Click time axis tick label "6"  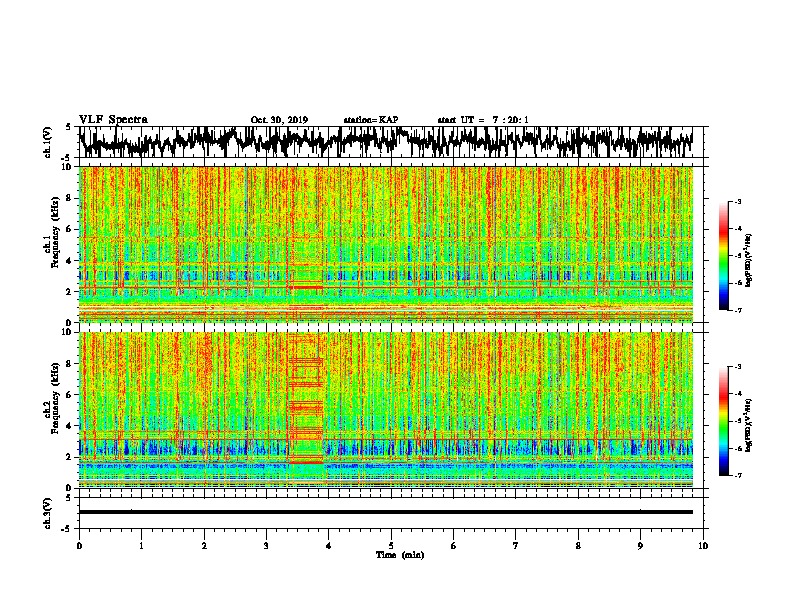[454, 546]
